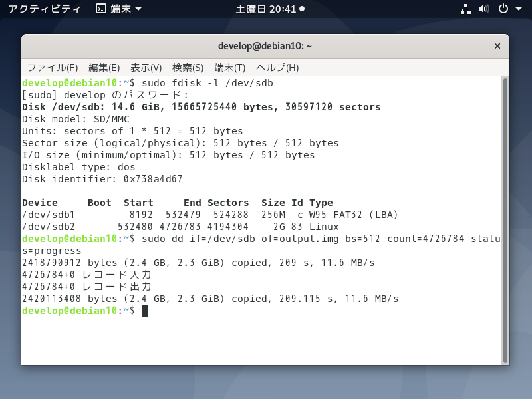Click the /dev/sdb2 device row
Image resolution: width=532 pixels, height=399 pixels.
point(180,227)
